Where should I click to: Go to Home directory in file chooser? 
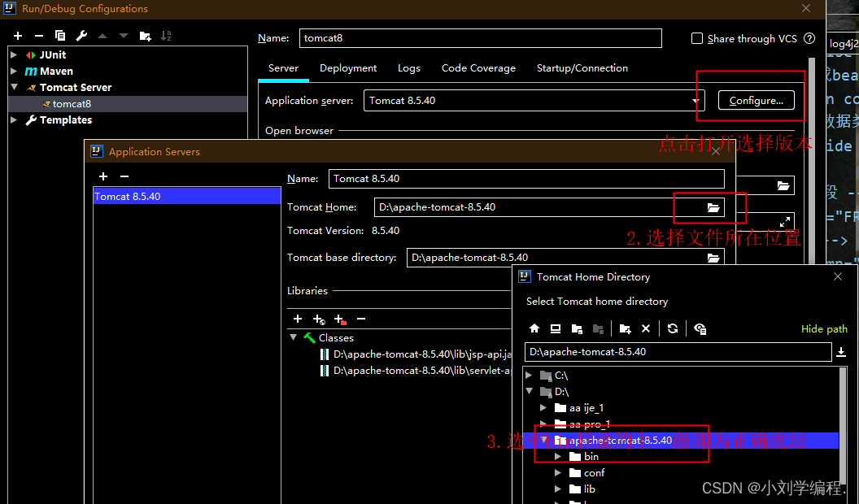tap(534, 328)
